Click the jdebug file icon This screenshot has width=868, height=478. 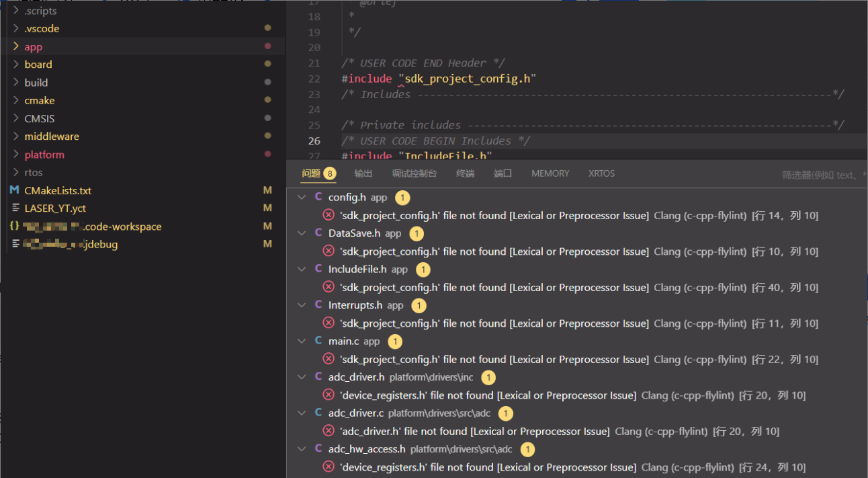(15, 244)
